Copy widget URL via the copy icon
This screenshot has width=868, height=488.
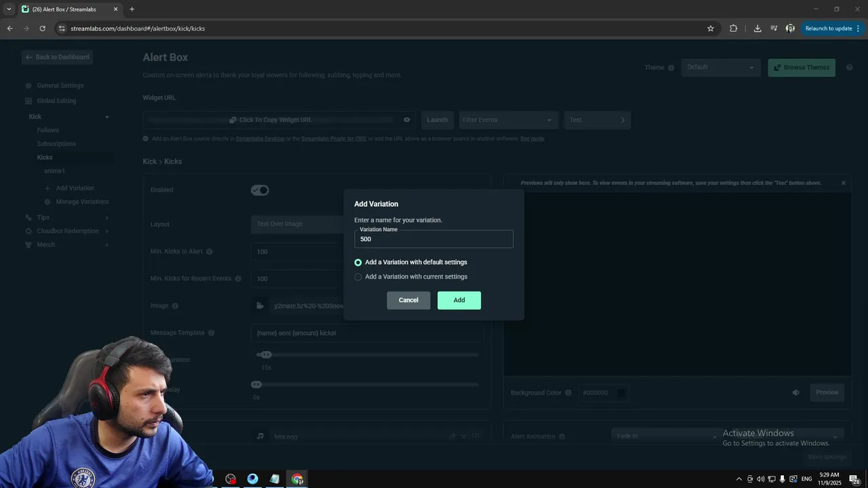233,120
